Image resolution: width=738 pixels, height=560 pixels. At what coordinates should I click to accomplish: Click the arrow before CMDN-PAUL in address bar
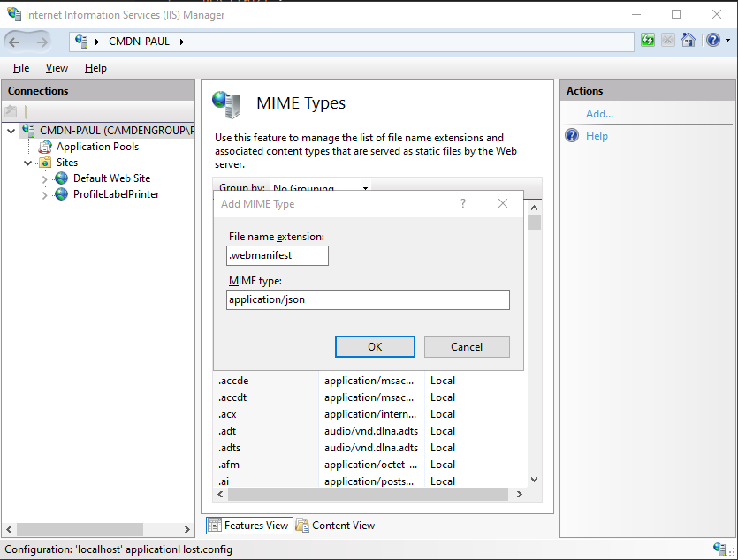tap(97, 42)
